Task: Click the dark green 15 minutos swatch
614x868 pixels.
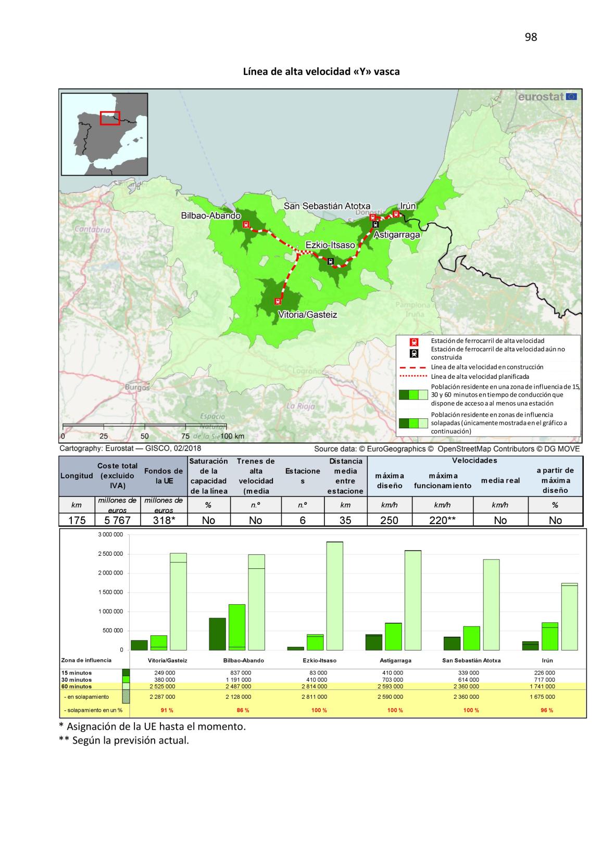Action: click(126, 672)
